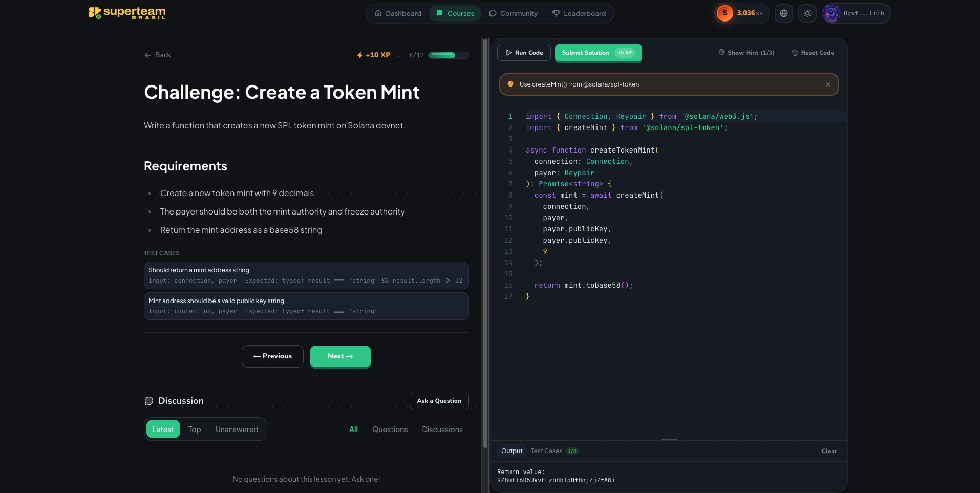
Task: Click line 13 with value 9
Action: (545, 251)
